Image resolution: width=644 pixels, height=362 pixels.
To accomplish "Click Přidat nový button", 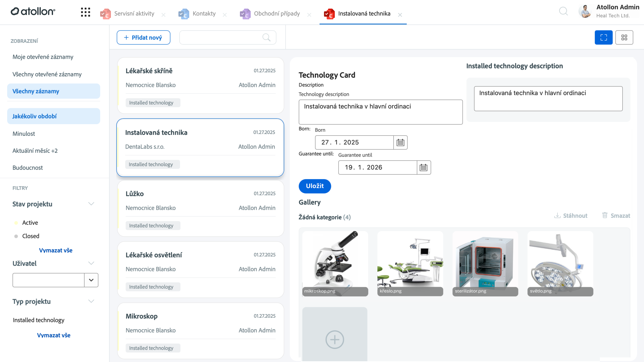I will pos(144,37).
